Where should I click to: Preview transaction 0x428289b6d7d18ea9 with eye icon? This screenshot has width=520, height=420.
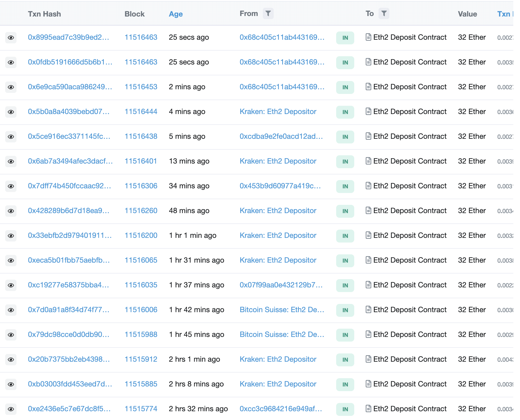pos(11,211)
